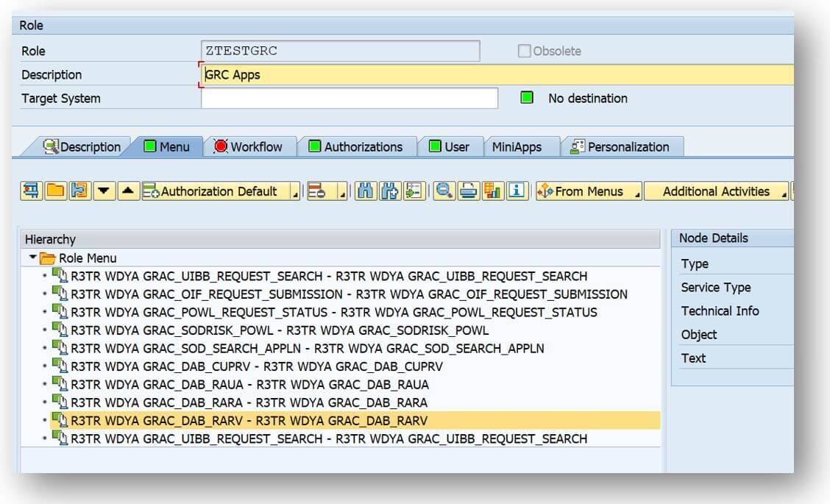Screen dimensions: 830x504
Task: Click the Find Next toolbar icon
Action: point(389,191)
